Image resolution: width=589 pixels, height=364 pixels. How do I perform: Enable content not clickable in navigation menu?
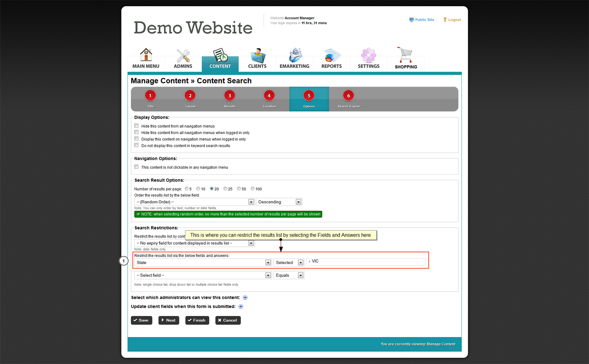pyautogui.click(x=136, y=167)
